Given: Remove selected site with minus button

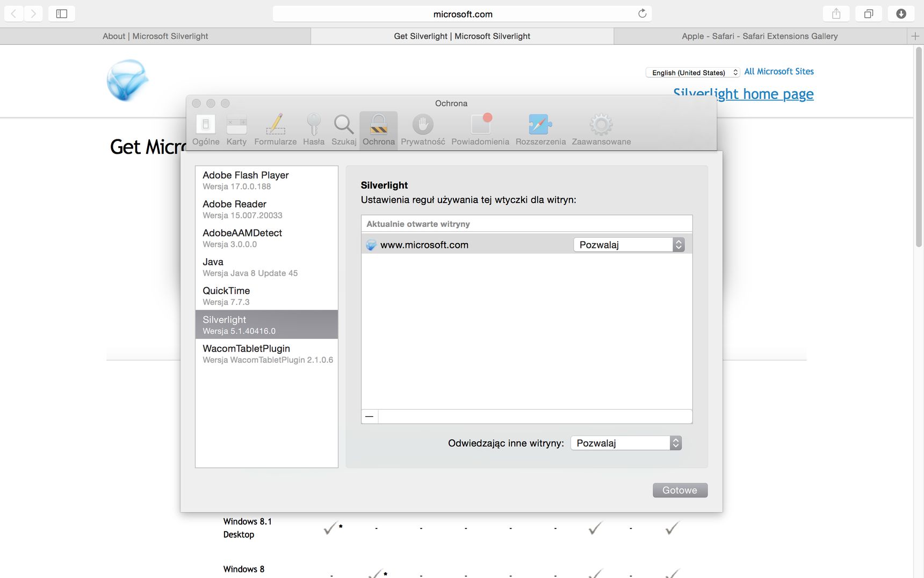Looking at the screenshot, I should [370, 417].
